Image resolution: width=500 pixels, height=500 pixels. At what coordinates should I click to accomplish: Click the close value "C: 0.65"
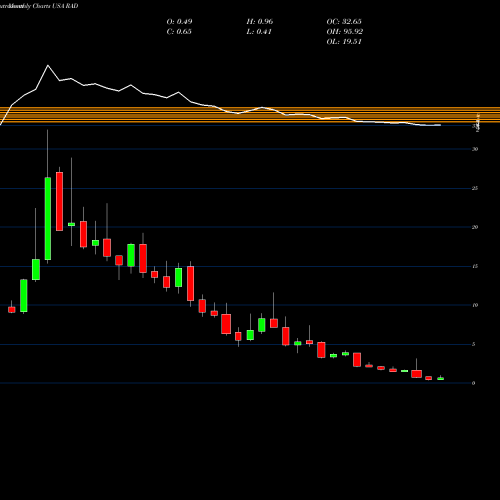(179, 32)
